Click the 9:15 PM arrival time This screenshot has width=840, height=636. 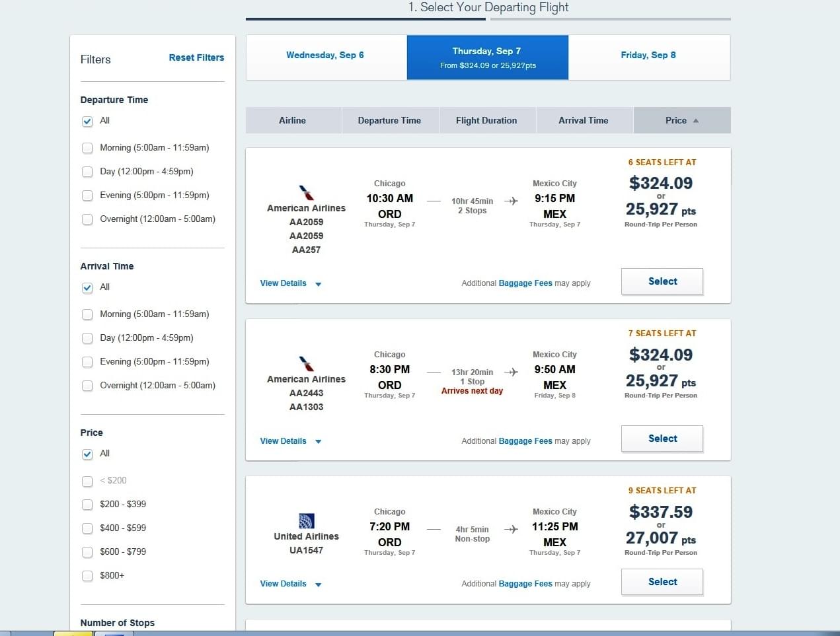coord(554,198)
